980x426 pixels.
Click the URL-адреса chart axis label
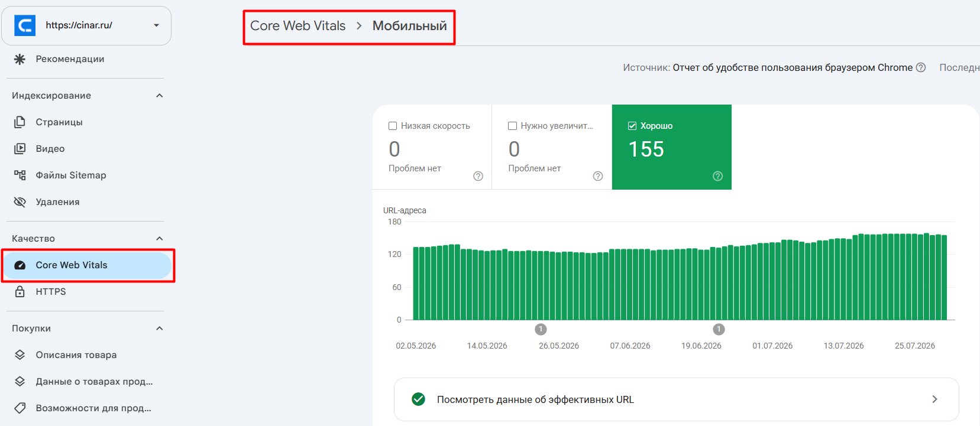pyautogui.click(x=405, y=210)
